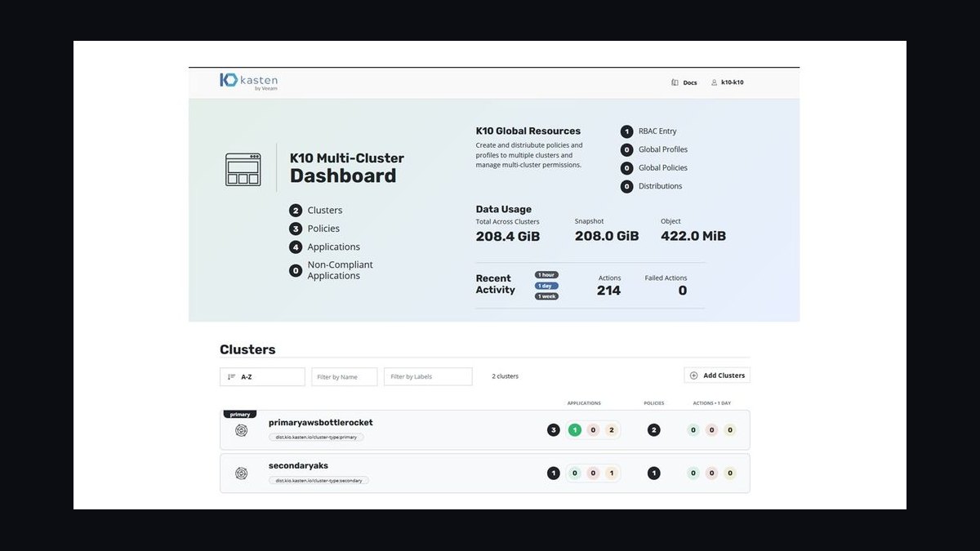Screen dimensions: 980x551
Task: Click primaryawsbottlerocket red non-compliant applications badge
Action: pyautogui.click(x=593, y=430)
